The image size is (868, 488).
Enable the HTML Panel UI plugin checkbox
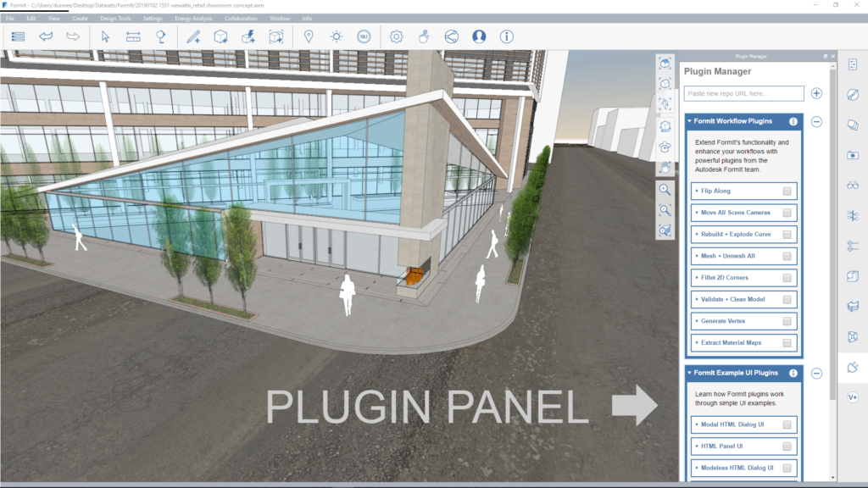pyautogui.click(x=787, y=446)
